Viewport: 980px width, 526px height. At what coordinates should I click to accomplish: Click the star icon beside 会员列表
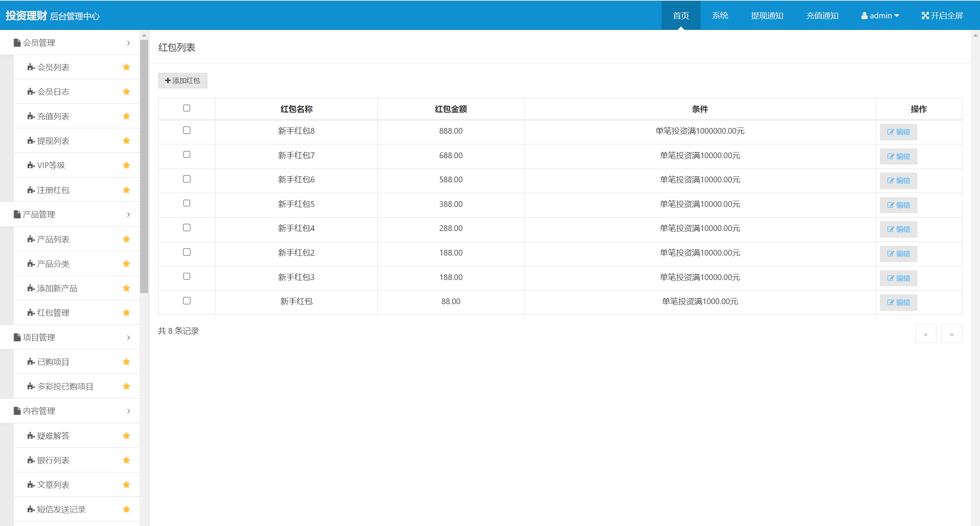click(x=126, y=67)
